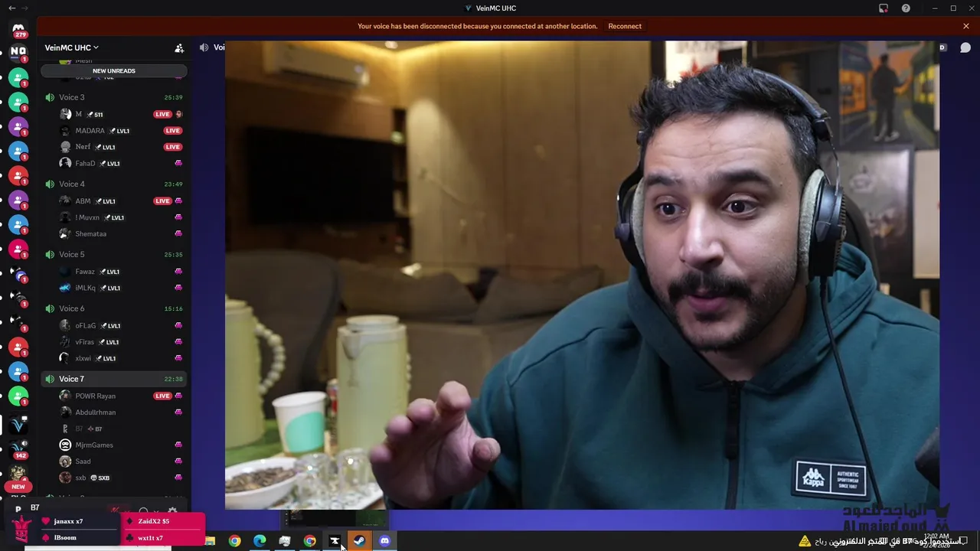Viewport: 980px width, 551px height.
Task: Click FahaD's pink couch status icon
Action: 178,163
